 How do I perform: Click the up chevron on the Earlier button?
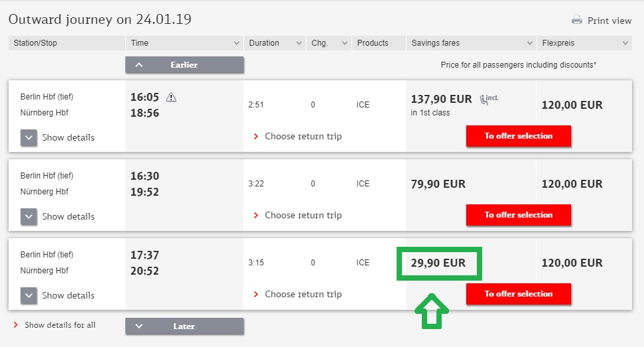tap(139, 65)
